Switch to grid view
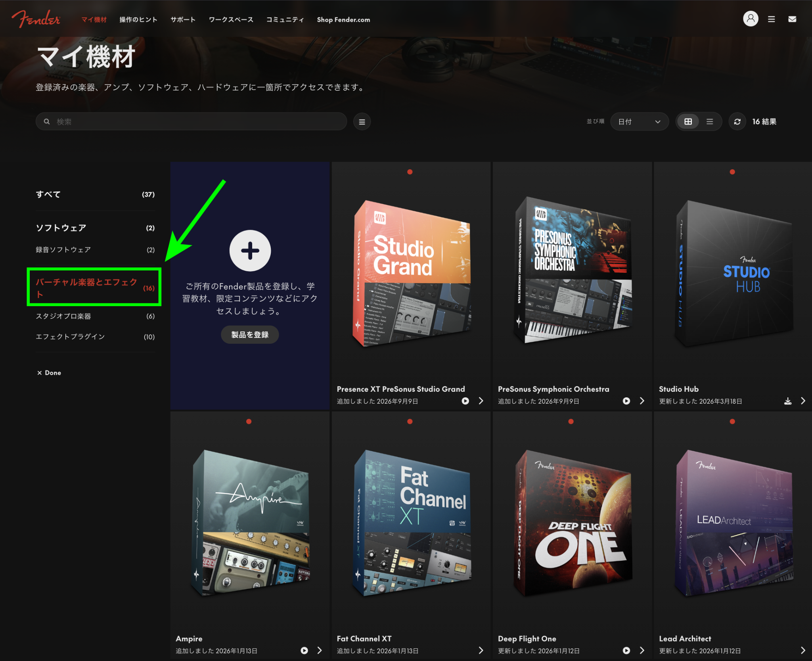Viewport: 812px width, 661px height. click(688, 122)
